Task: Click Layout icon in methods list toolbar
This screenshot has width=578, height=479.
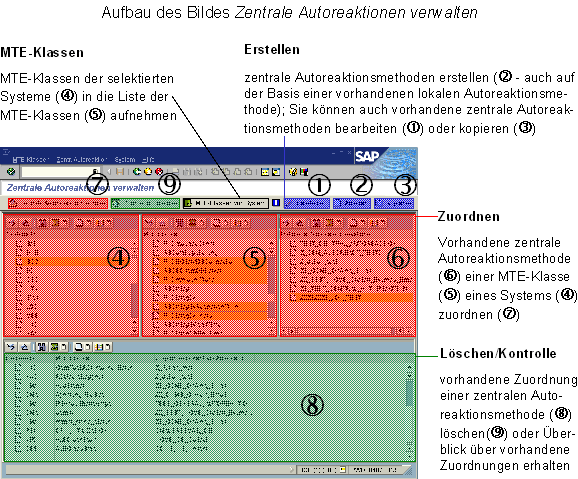Action: (x=376, y=223)
